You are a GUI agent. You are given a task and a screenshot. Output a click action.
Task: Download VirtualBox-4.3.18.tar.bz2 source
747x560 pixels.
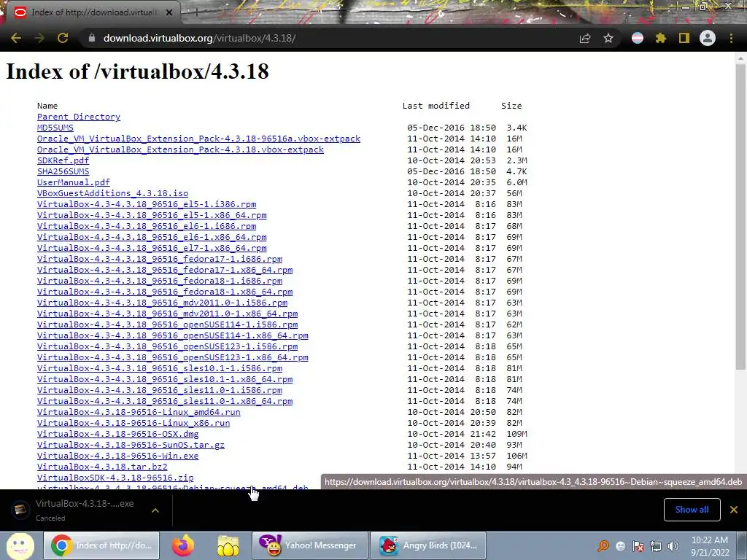click(102, 467)
